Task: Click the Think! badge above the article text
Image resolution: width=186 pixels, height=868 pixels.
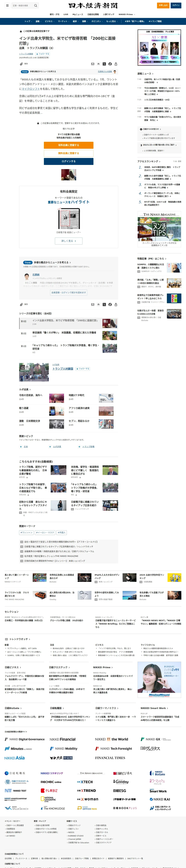Action: pos(25,71)
